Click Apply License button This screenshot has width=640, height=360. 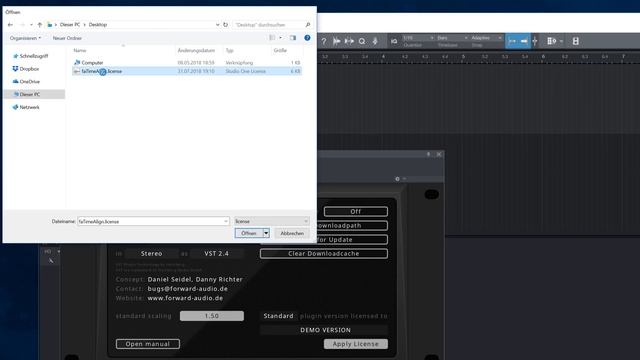(356, 344)
